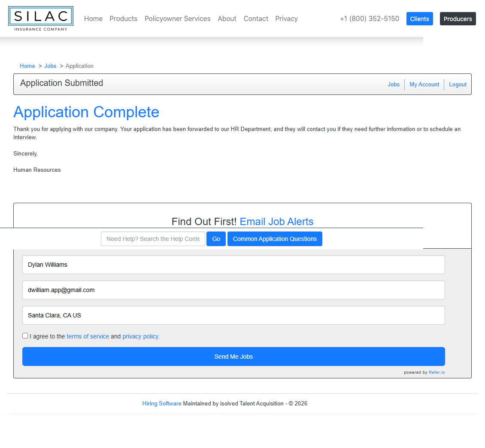485x448 pixels.
Task: Open My Account link
Action: [x=424, y=85]
